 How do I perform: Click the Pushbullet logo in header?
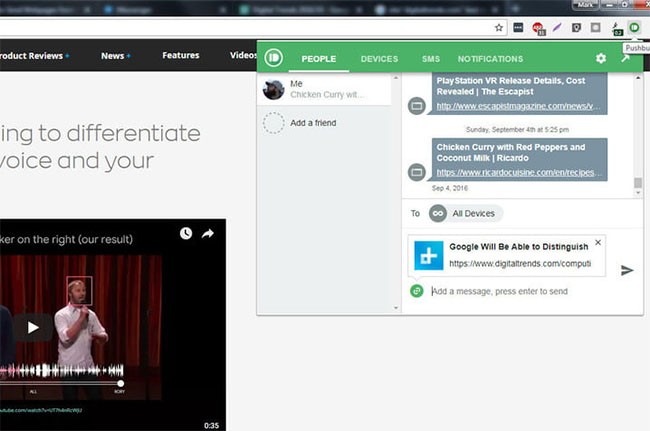click(x=274, y=59)
